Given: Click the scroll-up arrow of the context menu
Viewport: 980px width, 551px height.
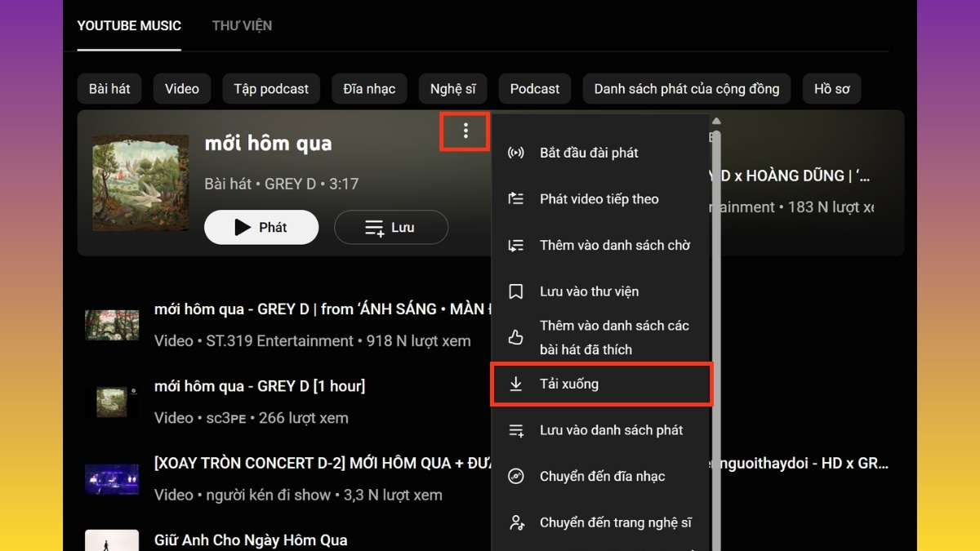Looking at the screenshot, I should [x=716, y=122].
